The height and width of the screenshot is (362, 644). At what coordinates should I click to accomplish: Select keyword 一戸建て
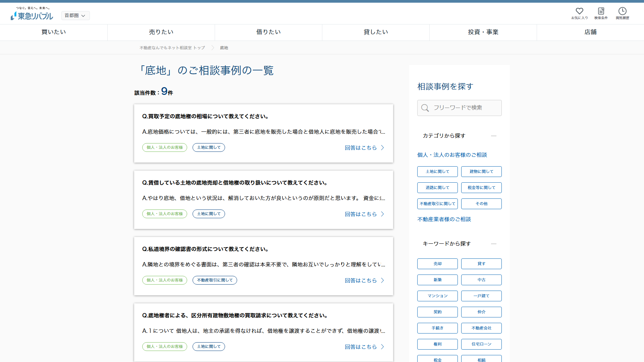pyautogui.click(x=481, y=296)
